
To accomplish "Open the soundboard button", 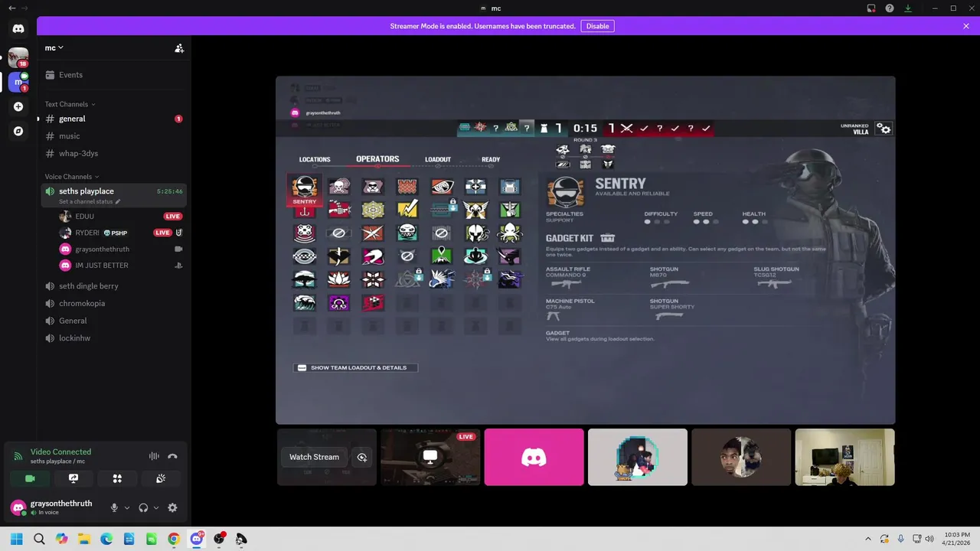I will (x=161, y=478).
